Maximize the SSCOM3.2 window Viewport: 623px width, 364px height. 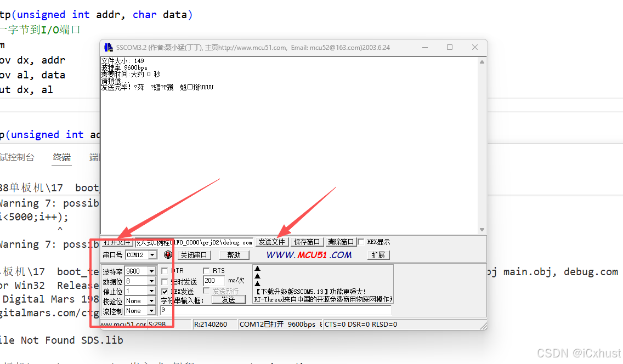(450, 47)
